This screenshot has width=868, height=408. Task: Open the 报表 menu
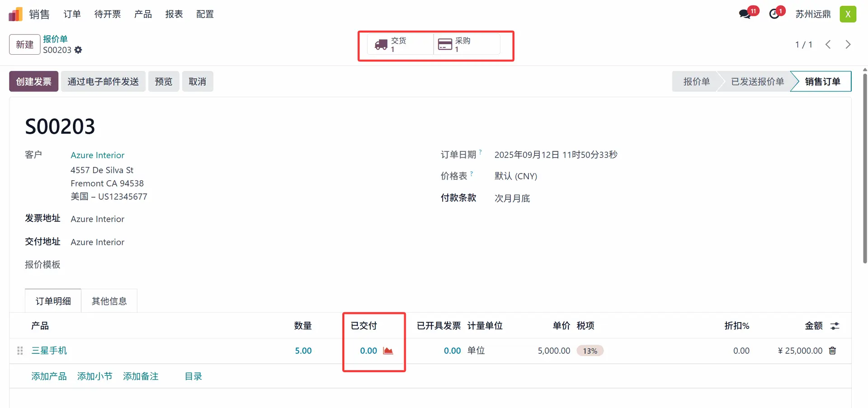[174, 14]
